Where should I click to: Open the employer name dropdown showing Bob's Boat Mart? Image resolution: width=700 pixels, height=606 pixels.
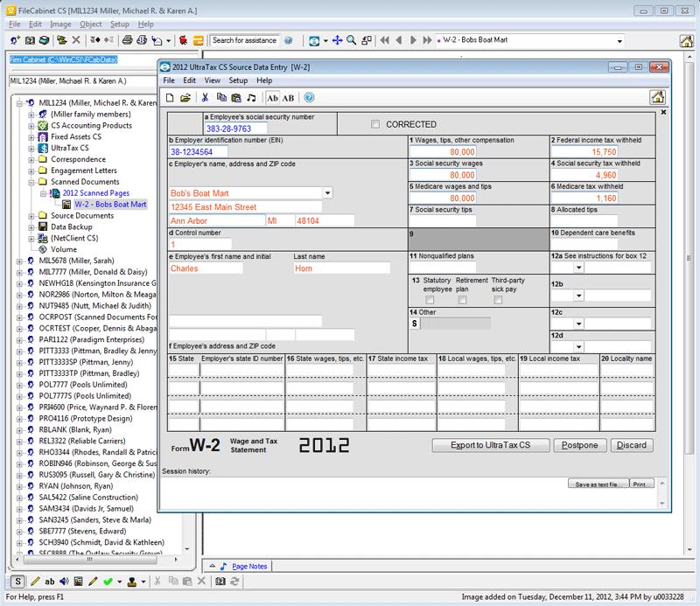click(x=327, y=192)
